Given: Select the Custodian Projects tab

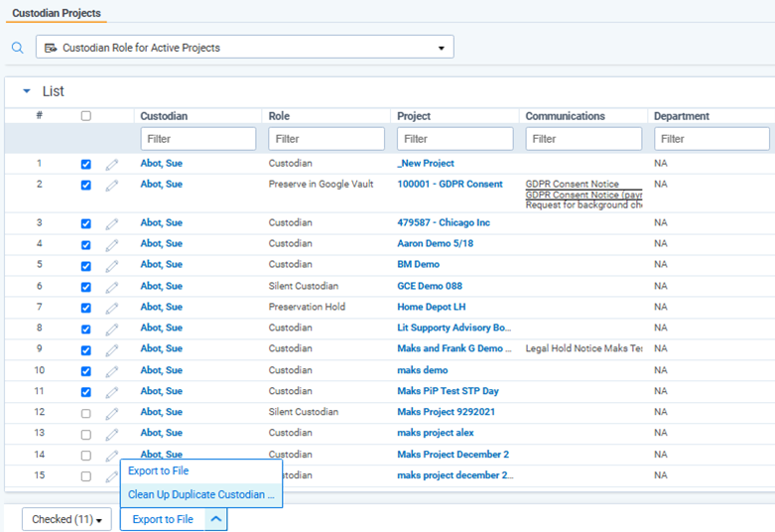Looking at the screenshot, I should (x=57, y=13).
